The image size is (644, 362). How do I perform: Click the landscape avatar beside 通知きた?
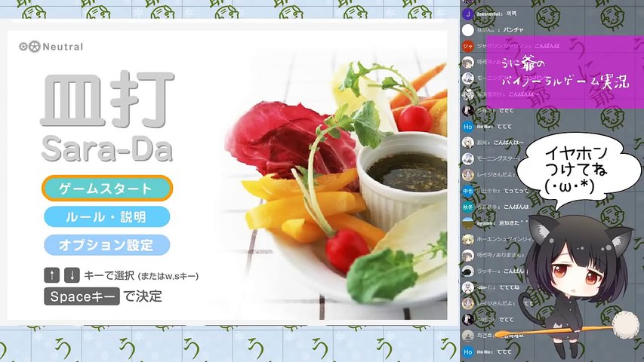point(468,223)
